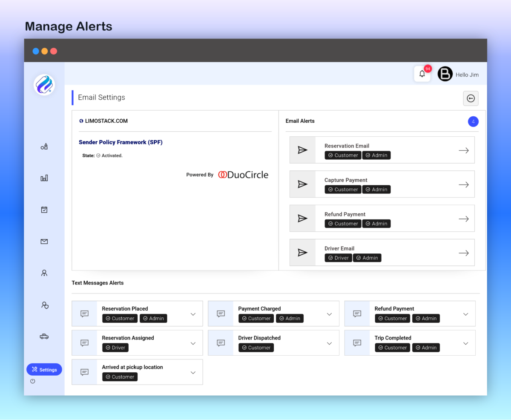Image resolution: width=511 pixels, height=420 pixels.
Task: Toggle the Admin badge on Capture Payment
Action: tap(376, 189)
